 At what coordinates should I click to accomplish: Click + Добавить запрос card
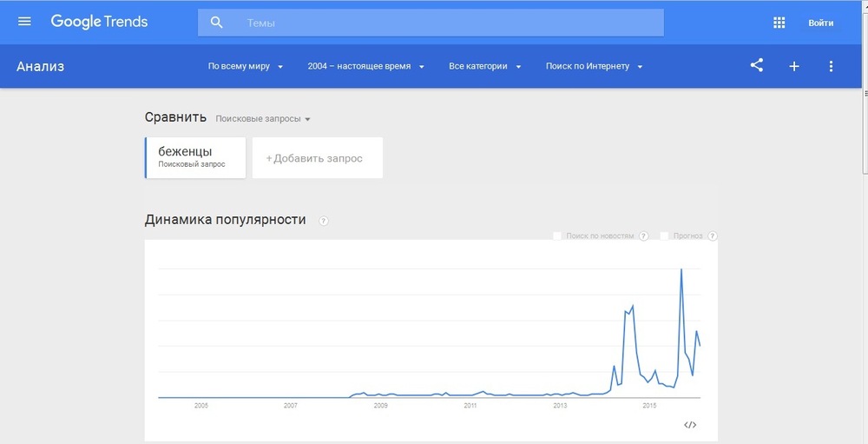point(317,158)
